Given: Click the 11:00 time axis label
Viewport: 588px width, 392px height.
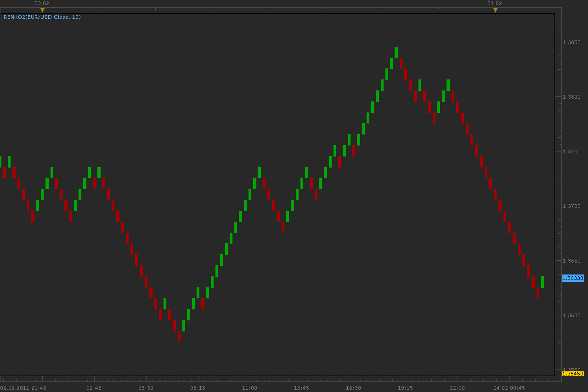Looking at the screenshot, I should [x=249, y=388].
